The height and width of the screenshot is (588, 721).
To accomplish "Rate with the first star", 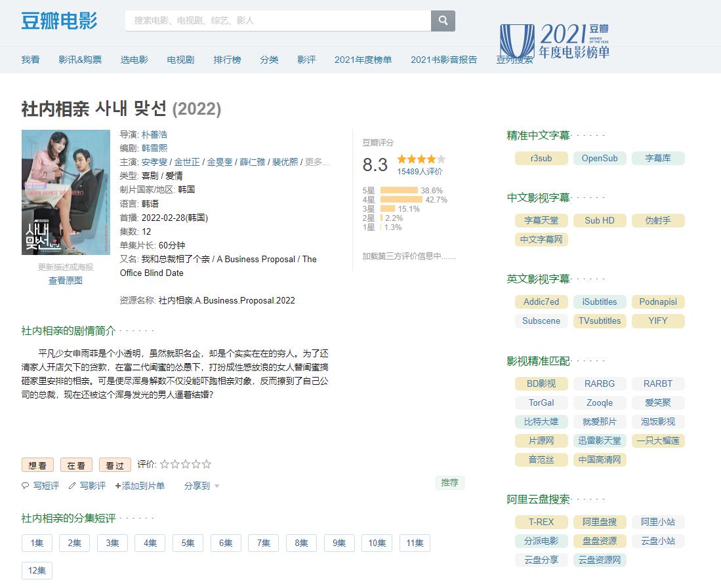I will [x=164, y=464].
